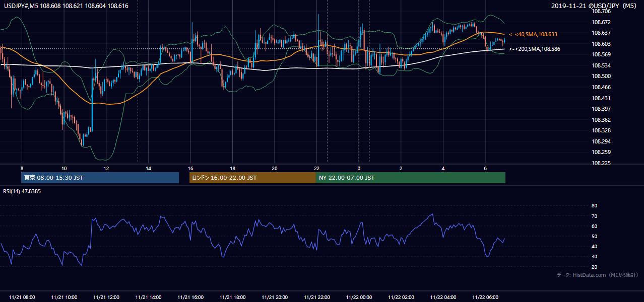This screenshot has width=644, height=302.
Task: Click the 11/21 20:00 bottom time label
Action: tap(275, 297)
